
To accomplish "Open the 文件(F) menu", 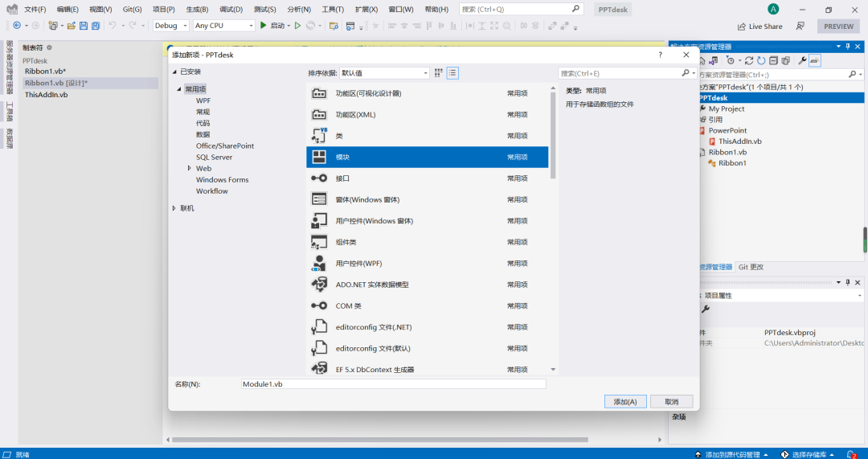I will [x=35, y=10].
